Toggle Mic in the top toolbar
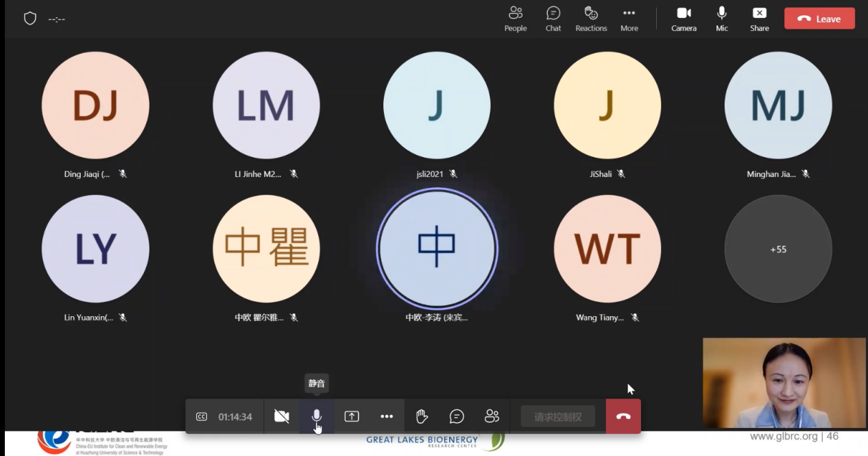868x456 pixels. click(722, 19)
